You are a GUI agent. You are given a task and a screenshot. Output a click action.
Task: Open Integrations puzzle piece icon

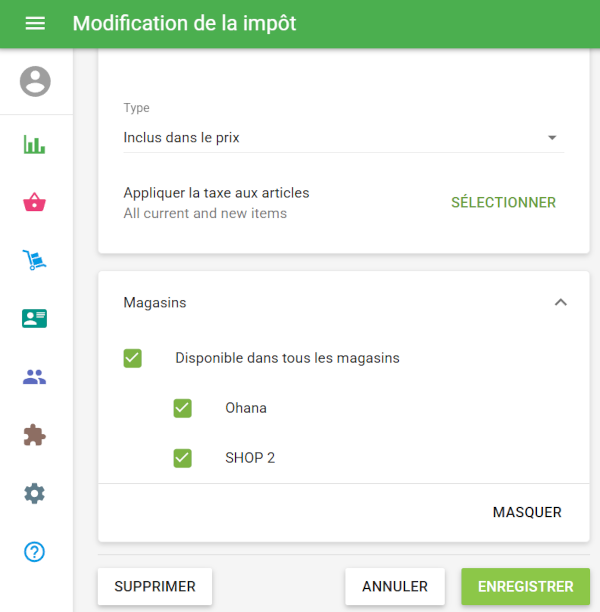point(35,435)
